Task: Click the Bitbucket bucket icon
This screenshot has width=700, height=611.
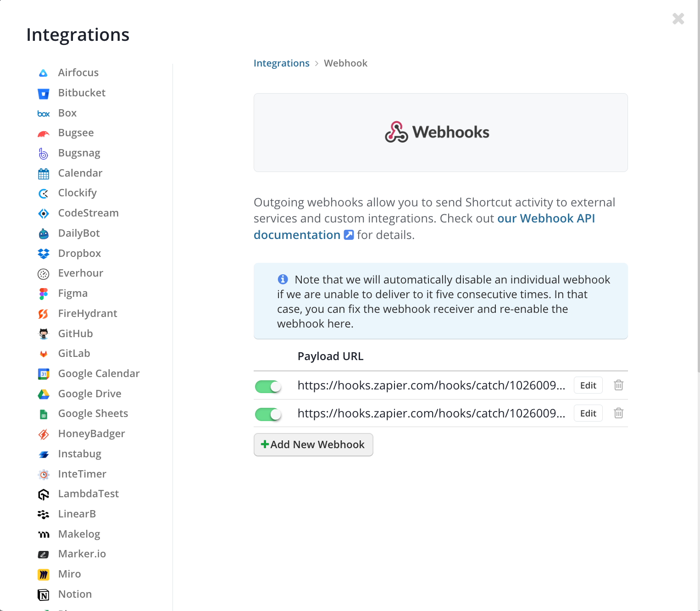Action: pyautogui.click(x=43, y=94)
